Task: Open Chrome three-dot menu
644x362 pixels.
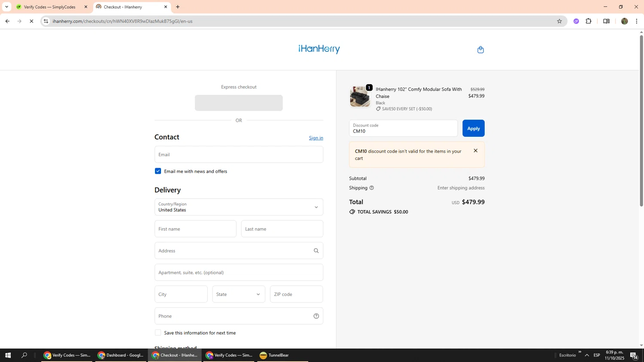Action: point(637,21)
